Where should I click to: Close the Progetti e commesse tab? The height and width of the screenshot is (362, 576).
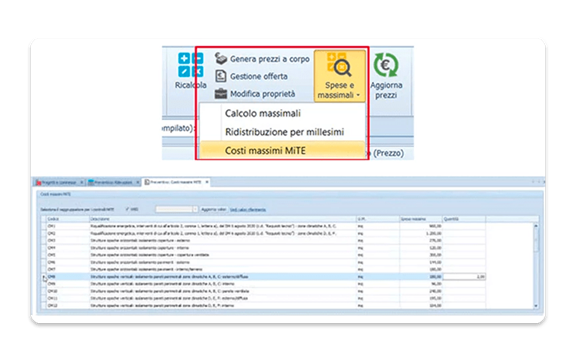pos(82,182)
